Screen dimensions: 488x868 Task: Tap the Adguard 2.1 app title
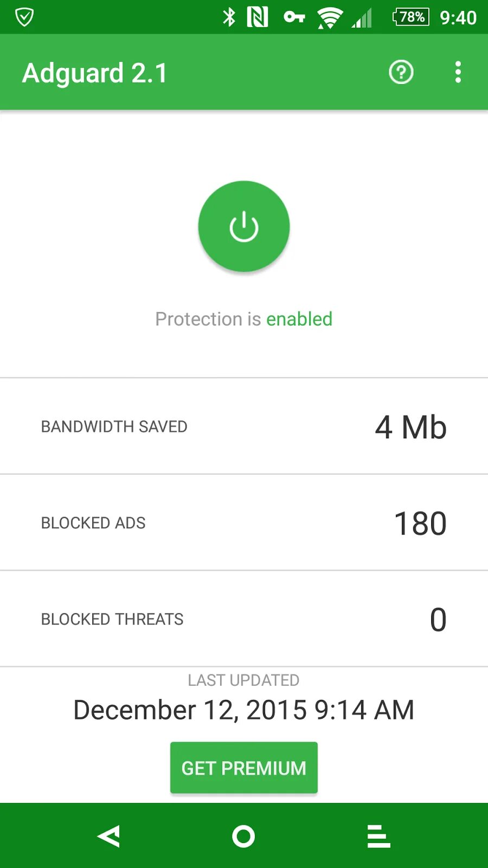coord(95,73)
